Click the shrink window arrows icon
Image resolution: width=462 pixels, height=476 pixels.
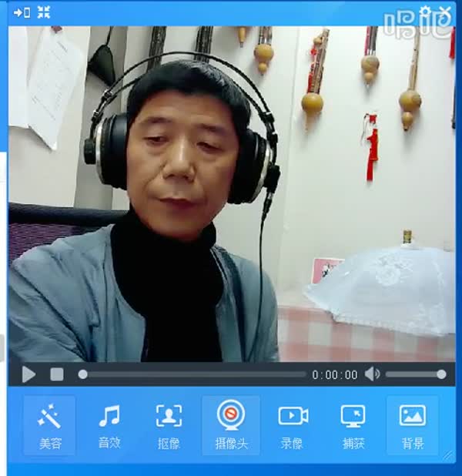tap(44, 12)
